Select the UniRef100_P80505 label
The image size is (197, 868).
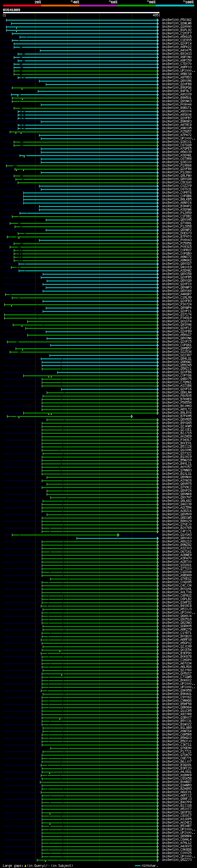tap(177, 396)
